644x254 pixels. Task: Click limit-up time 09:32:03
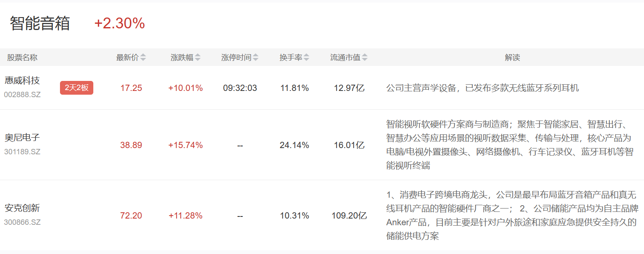(x=240, y=88)
